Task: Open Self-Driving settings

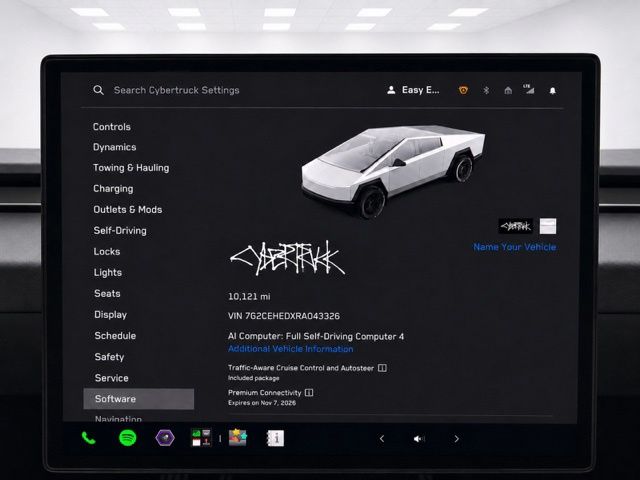Action: [120, 231]
